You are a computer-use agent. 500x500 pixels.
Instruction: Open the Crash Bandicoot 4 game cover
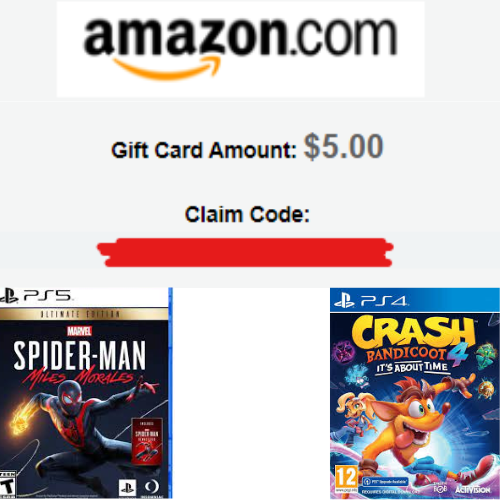coord(415,393)
